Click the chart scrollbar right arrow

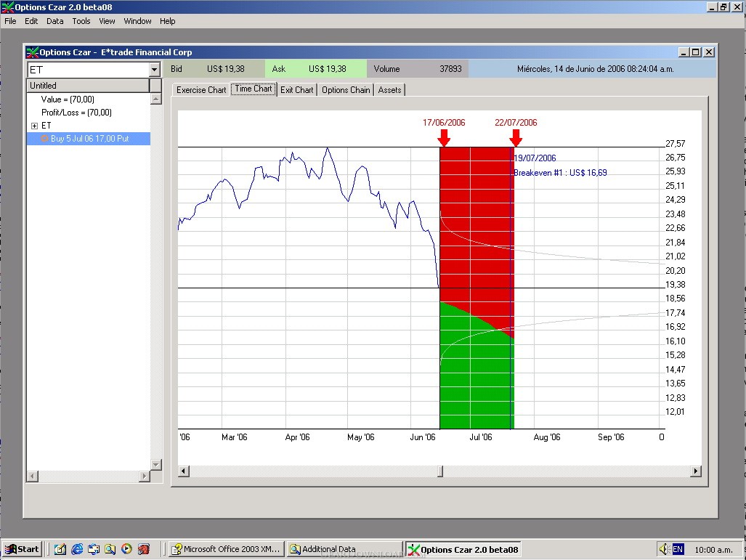point(696,471)
